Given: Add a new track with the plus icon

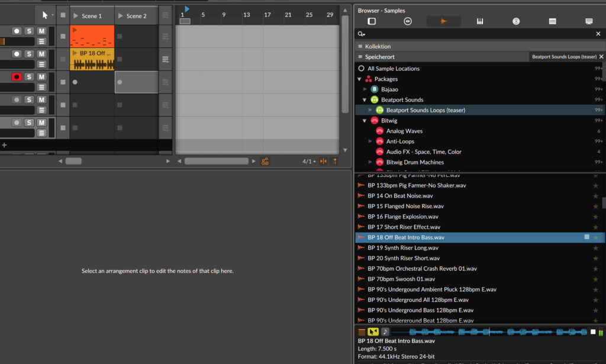Looking at the screenshot, I should click(4, 145).
